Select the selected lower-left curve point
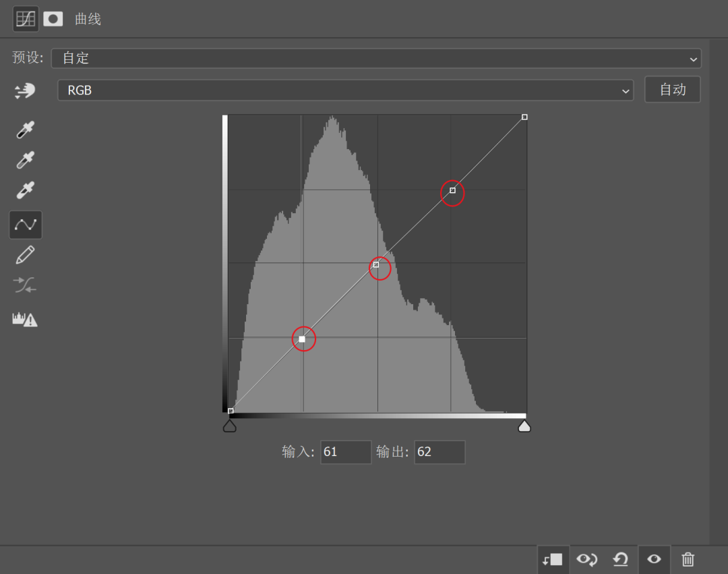 (x=302, y=339)
